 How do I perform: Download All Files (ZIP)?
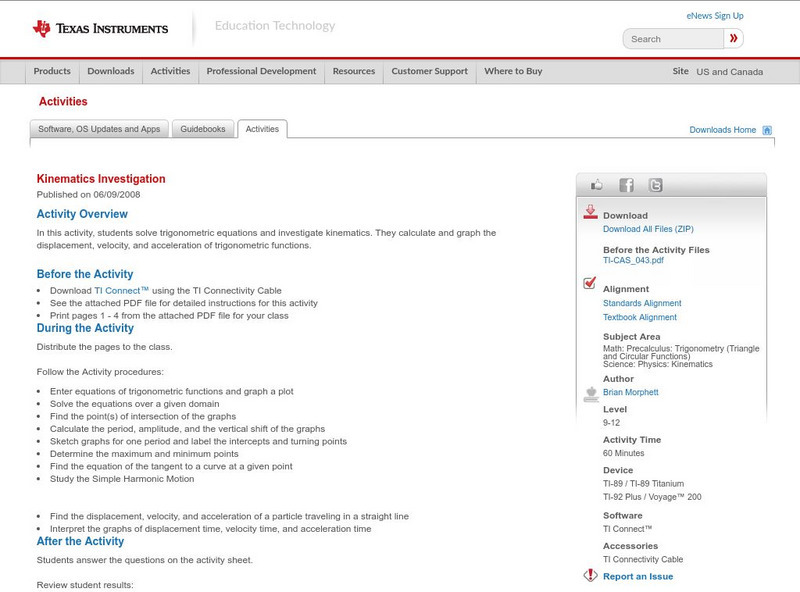pyautogui.click(x=648, y=229)
